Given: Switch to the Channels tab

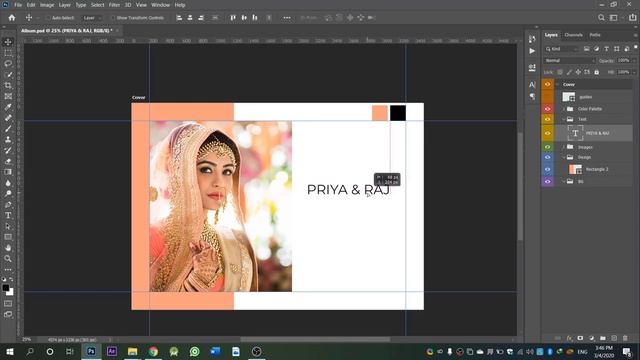Looking at the screenshot, I should pyautogui.click(x=573, y=35).
